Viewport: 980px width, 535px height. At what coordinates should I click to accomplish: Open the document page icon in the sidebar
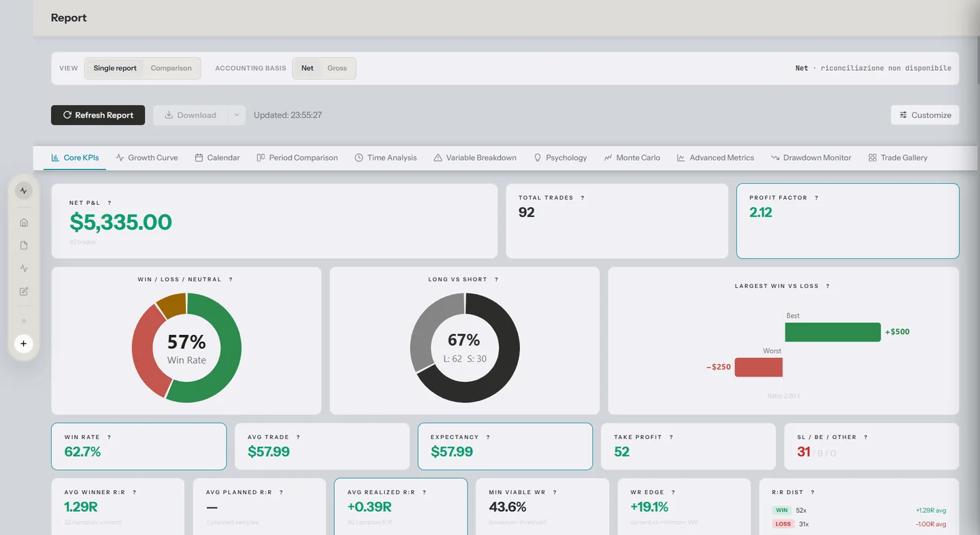24,246
